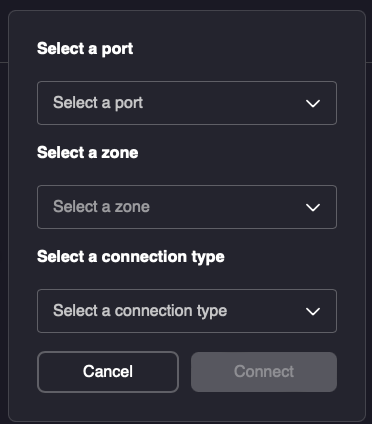Click the 'Select a port' placeholder text

[98, 103]
